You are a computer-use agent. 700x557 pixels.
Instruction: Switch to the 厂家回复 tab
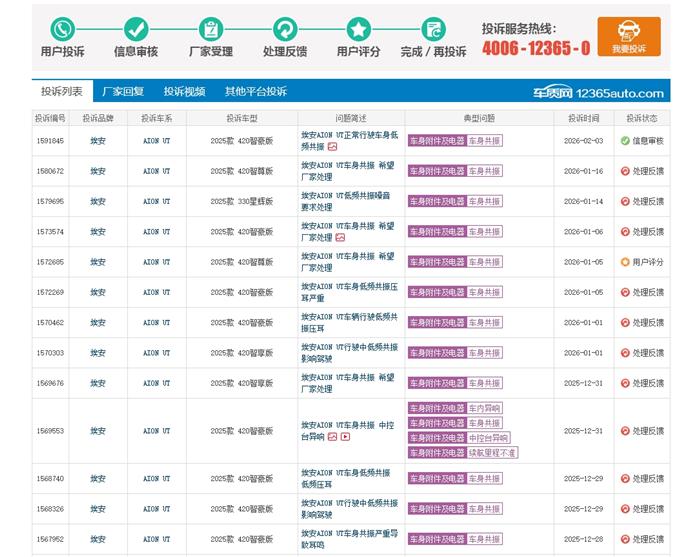(x=122, y=91)
